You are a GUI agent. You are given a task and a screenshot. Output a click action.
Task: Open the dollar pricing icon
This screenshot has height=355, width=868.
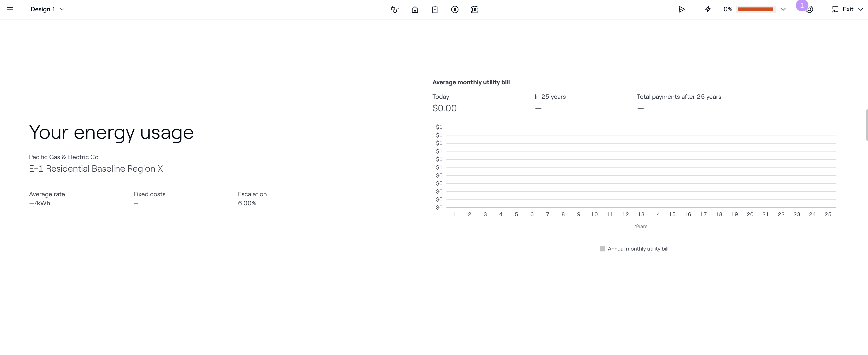455,9
